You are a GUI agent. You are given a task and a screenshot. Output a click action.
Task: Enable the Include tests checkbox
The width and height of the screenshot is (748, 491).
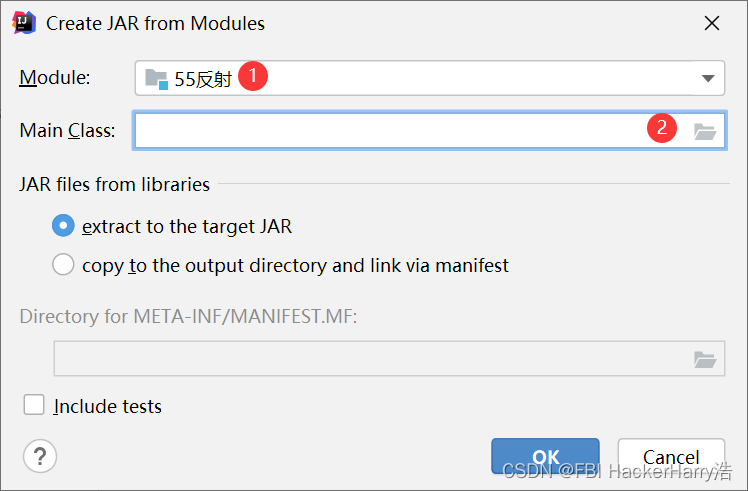(x=34, y=405)
